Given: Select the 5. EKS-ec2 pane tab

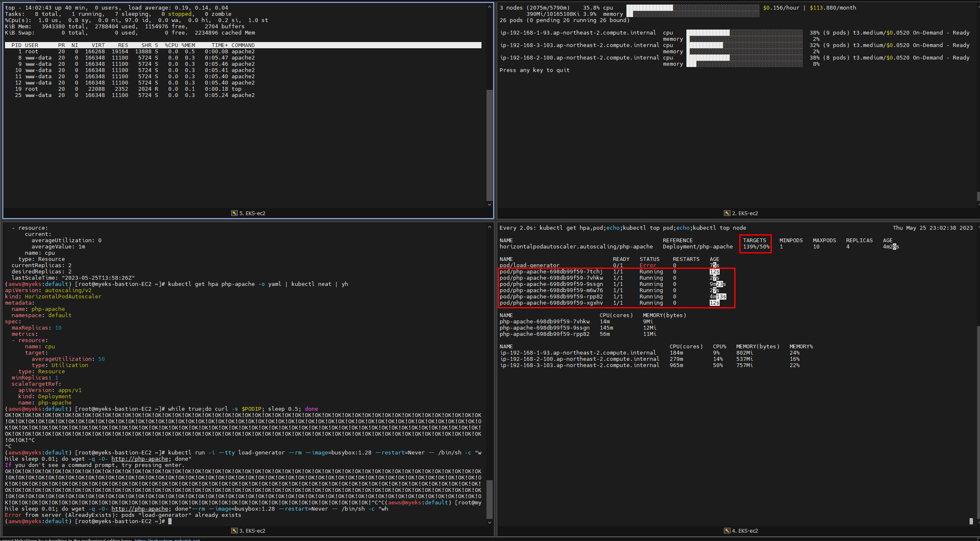Looking at the screenshot, I should coord(252,213).
